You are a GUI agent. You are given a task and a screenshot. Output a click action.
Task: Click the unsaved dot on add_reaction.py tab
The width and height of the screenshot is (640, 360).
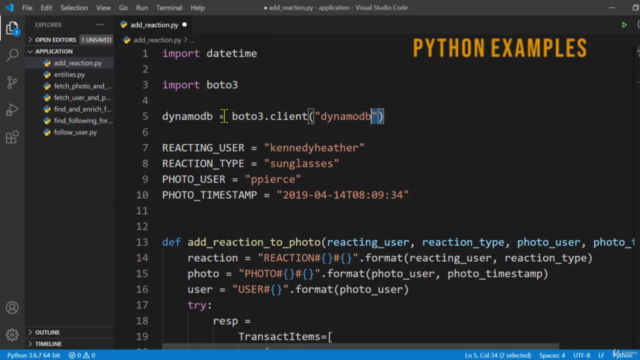[184, 25]
